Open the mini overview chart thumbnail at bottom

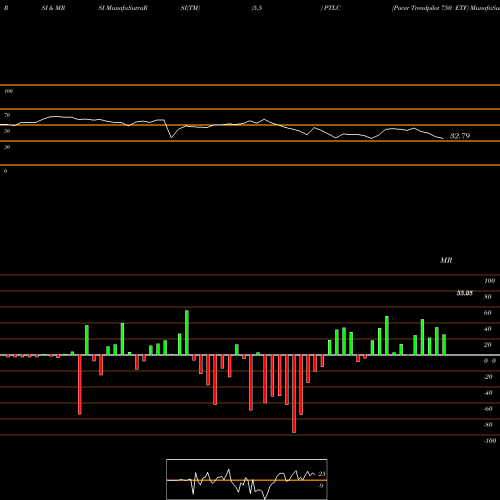click(x=247, y=479)
